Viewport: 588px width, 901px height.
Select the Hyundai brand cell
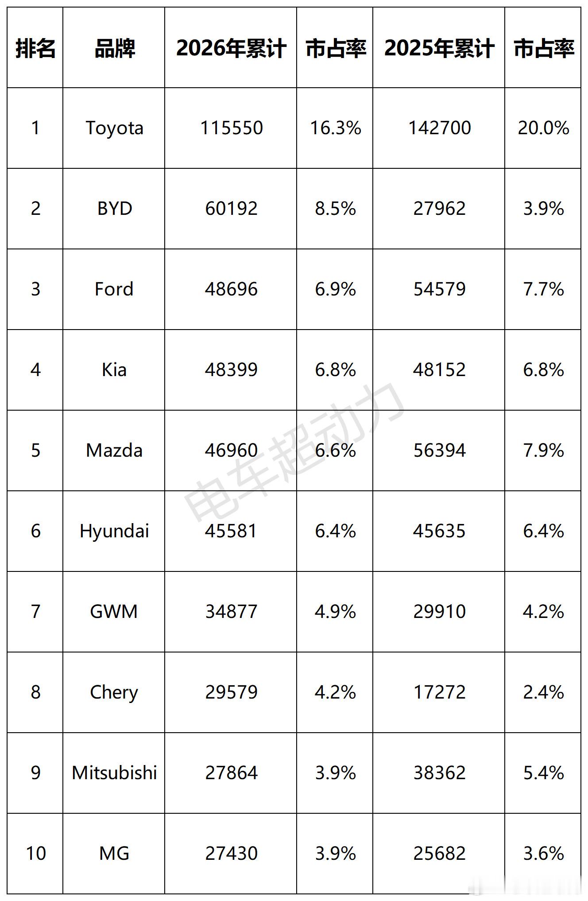tap(114, 531)
